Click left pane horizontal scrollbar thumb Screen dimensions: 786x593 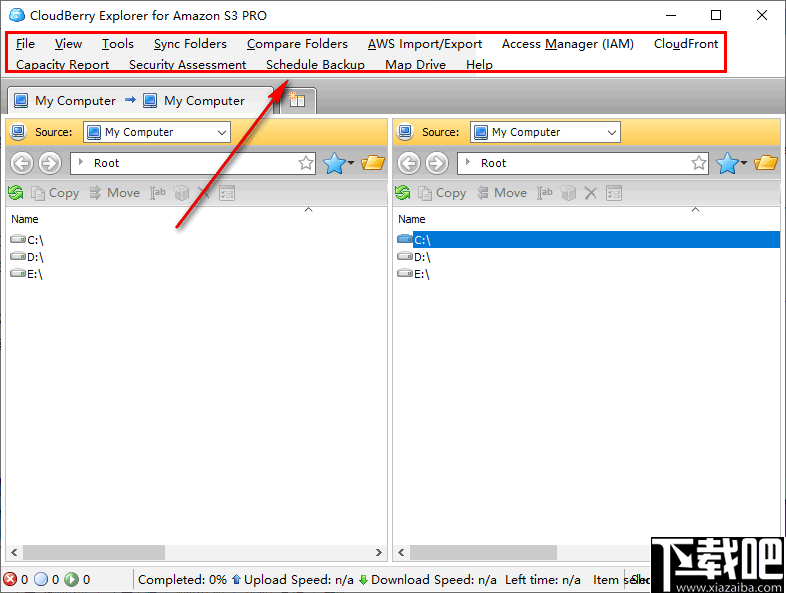94,552
